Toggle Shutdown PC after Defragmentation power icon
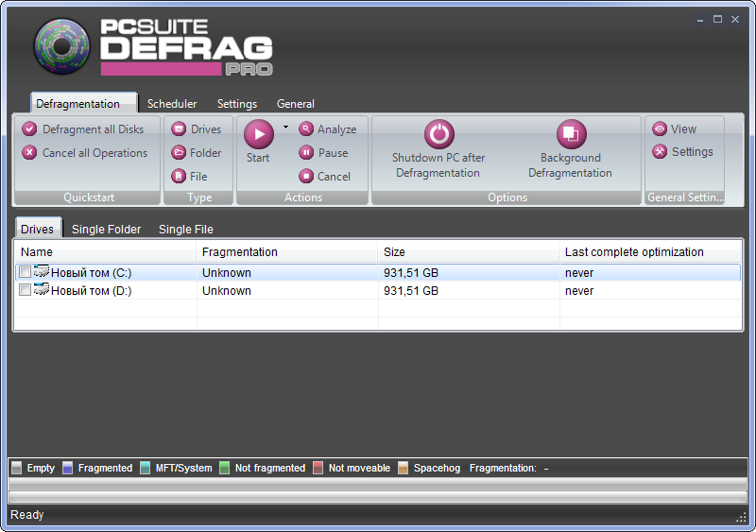 (439, 134)
